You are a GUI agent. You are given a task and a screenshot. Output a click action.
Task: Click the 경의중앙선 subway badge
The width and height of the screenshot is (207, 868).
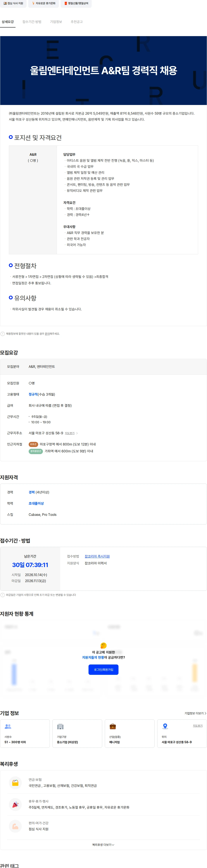pyautogui.click(x=36, y=451)
